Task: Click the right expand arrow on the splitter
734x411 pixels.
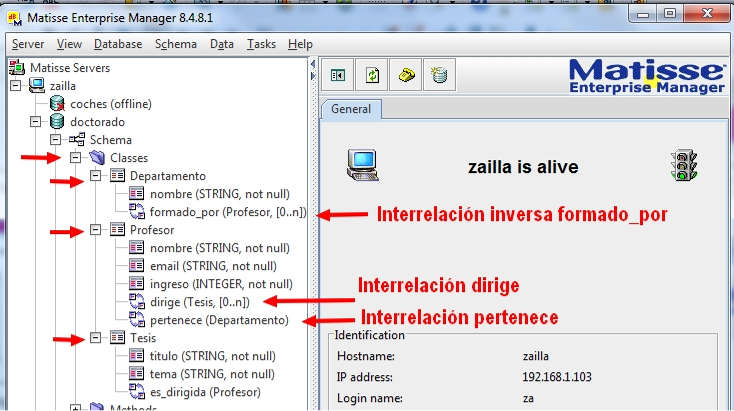Action: point(313,76)
